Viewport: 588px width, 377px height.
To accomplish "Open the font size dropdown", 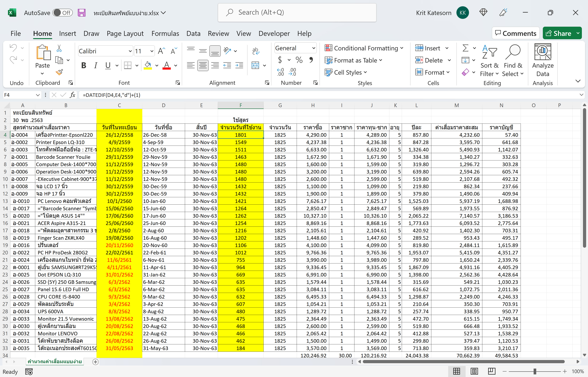I will coord(152,51).
